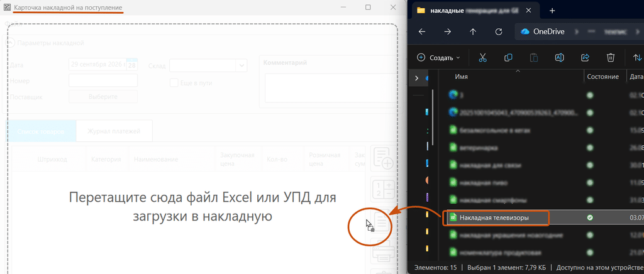Rename the selected file via toolbar icon

tap(559, 57)
